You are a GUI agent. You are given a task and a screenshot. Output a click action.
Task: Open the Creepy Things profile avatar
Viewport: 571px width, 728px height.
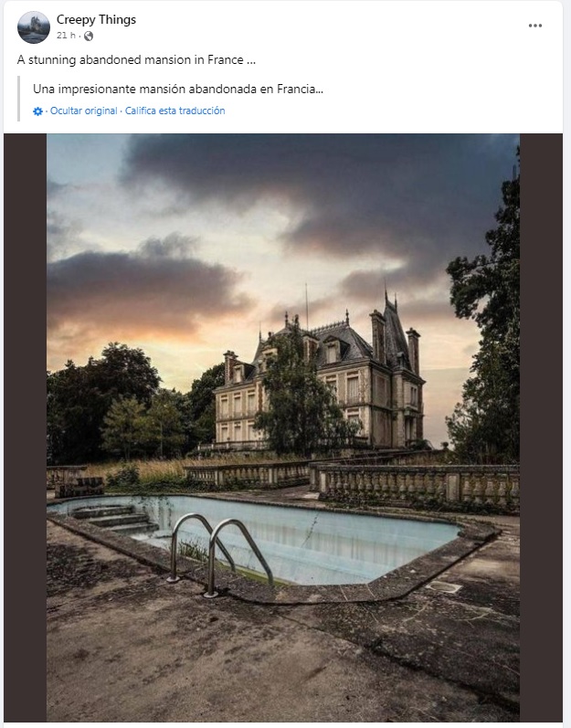click(34, 27)
